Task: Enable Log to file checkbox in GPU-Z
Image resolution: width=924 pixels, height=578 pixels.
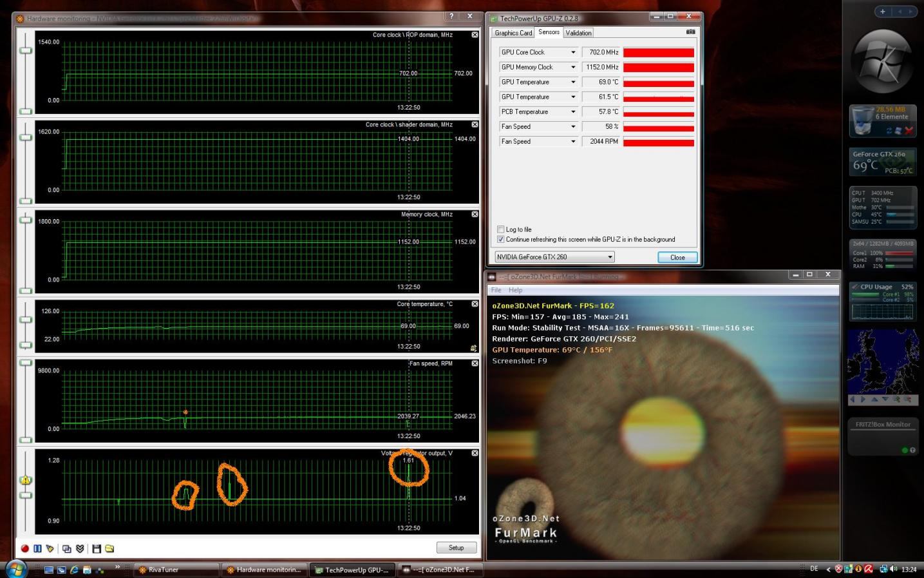Action: [x=500, y=229]
